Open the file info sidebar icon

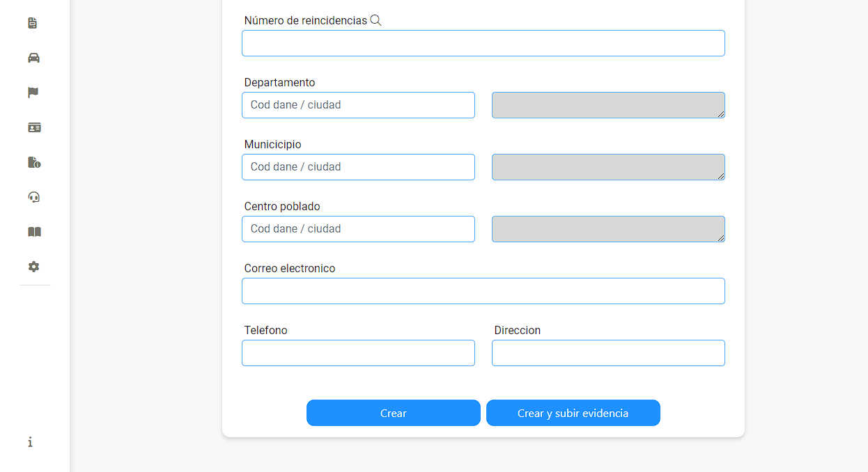(x=34, y=162)
